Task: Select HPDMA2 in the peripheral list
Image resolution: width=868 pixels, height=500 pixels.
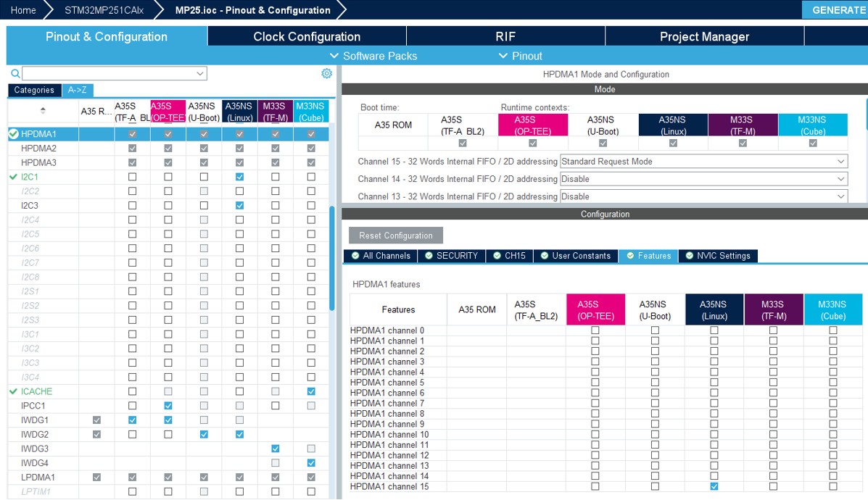Action: pyautogui.click(x=38, y=149)
